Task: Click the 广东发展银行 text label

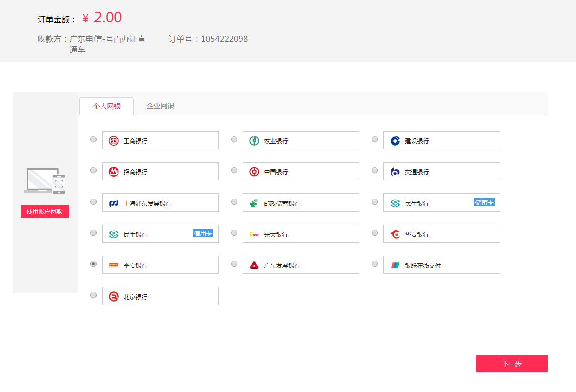Action: (282, 266)
